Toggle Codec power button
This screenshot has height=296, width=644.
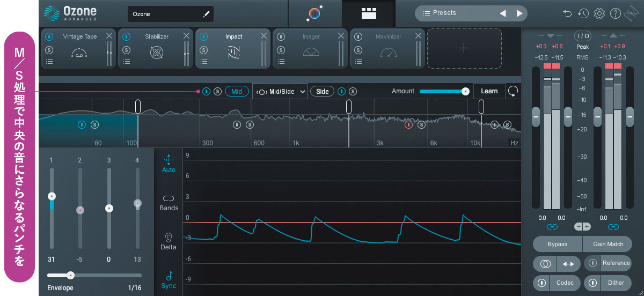pyautogui.click(x=542, y=283)
